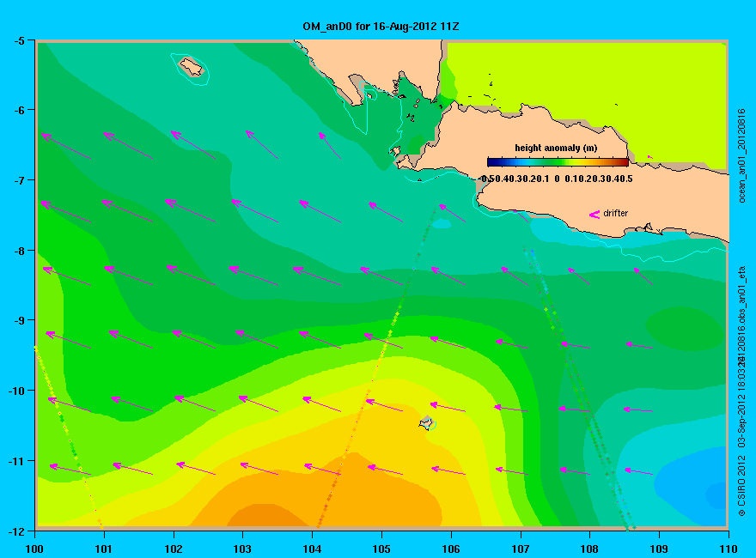Click the 'drifter' legend text
The width and height of the screenshot is (756, 558).
(616, 213)
